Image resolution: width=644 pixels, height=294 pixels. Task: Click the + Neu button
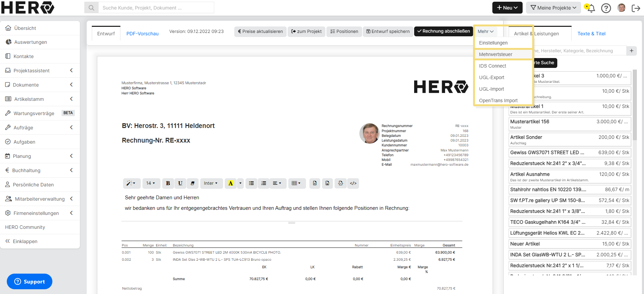[x=507, y=8]
